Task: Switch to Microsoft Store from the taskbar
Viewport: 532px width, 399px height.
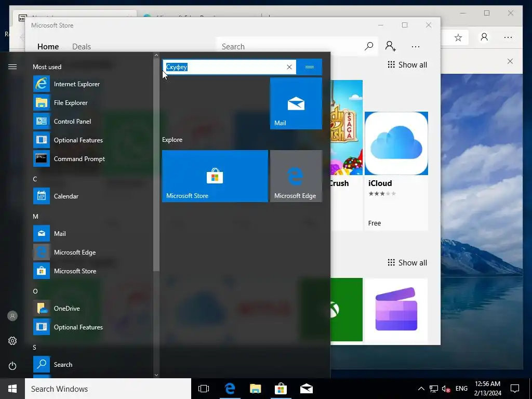Action: (x=281, y=389)
